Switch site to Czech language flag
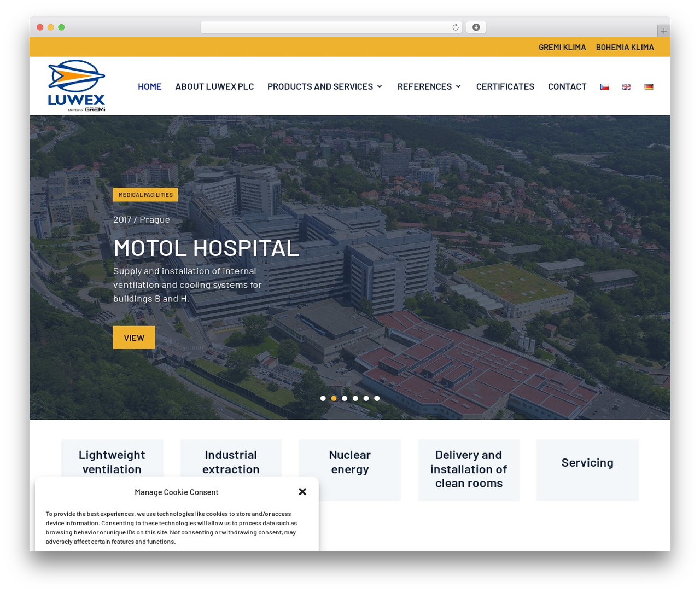The image size is (700, 593). click(x=604, y=86)
